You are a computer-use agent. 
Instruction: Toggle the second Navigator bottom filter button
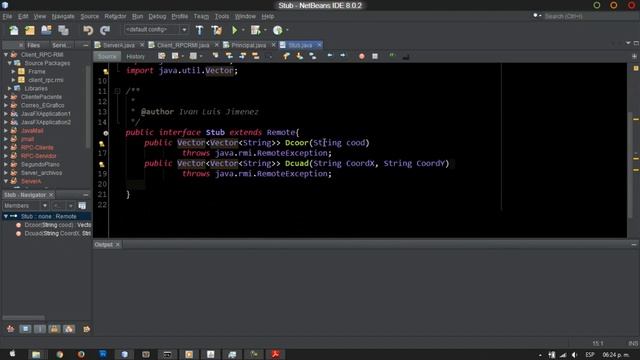(25, 329)
